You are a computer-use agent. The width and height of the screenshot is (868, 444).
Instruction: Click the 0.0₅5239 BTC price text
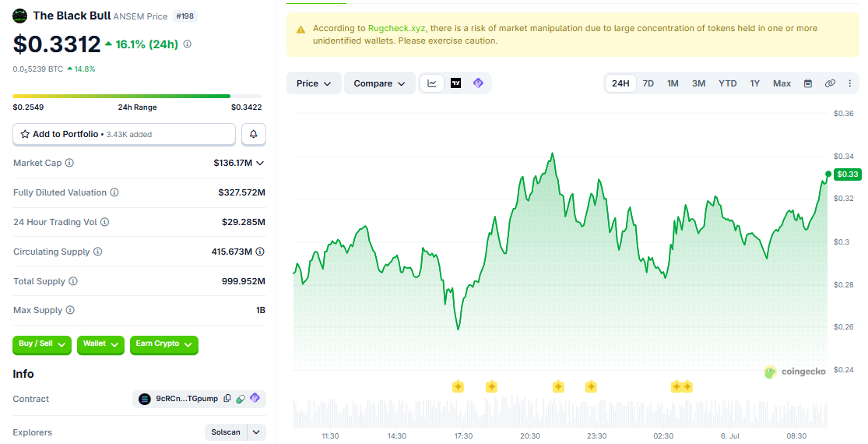point(37,69)
